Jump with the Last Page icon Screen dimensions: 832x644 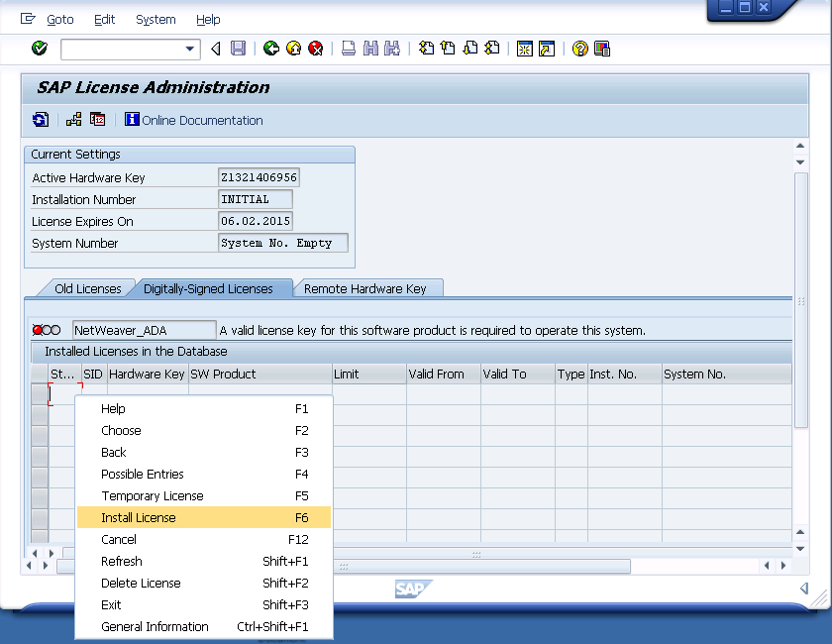pyautogui.click(x=492, y=49)
